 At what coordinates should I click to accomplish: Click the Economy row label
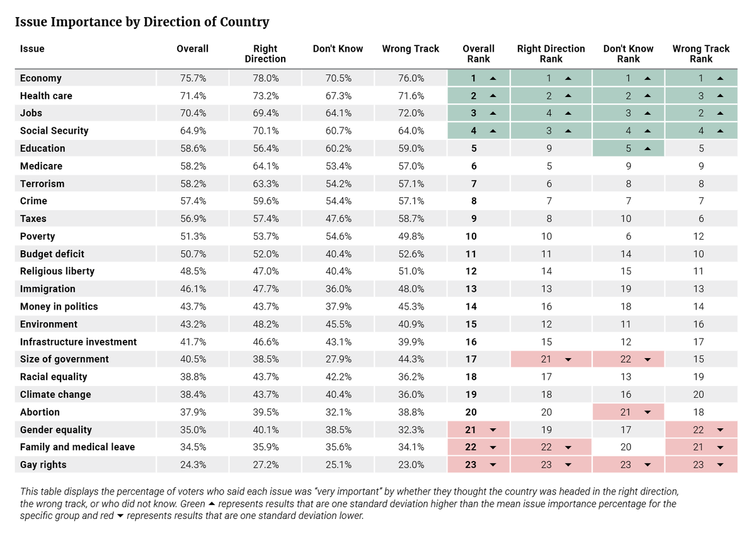point(41,78)
